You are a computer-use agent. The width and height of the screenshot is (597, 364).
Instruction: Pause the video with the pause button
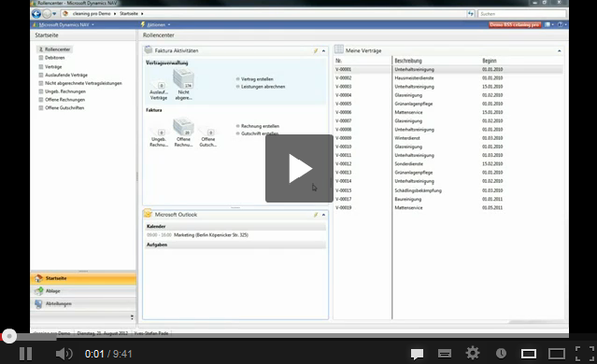(x=25, y=354)
